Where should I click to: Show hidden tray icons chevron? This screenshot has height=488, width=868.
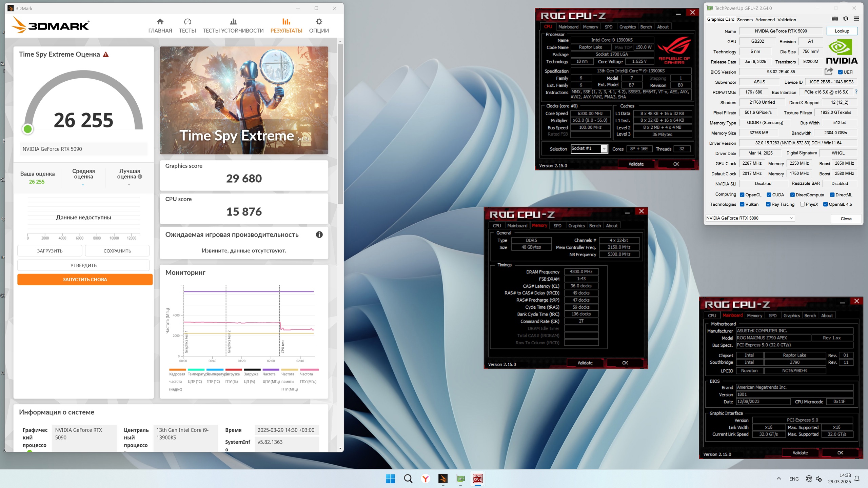[x=779, y=479]
